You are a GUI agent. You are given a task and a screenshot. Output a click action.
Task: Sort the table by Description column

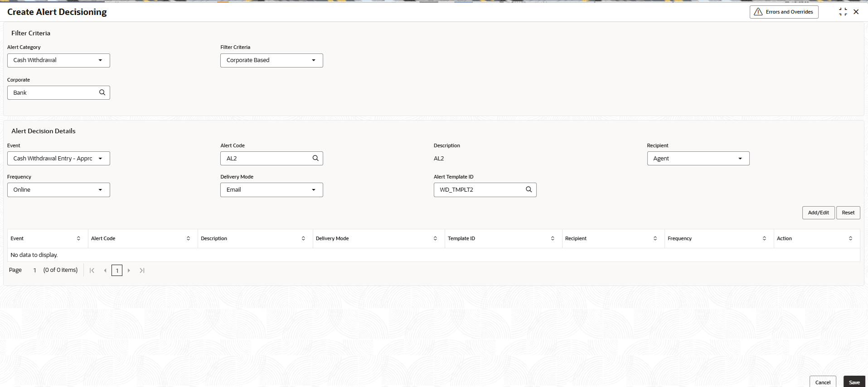pyautogui.click(x=304, y=238)
